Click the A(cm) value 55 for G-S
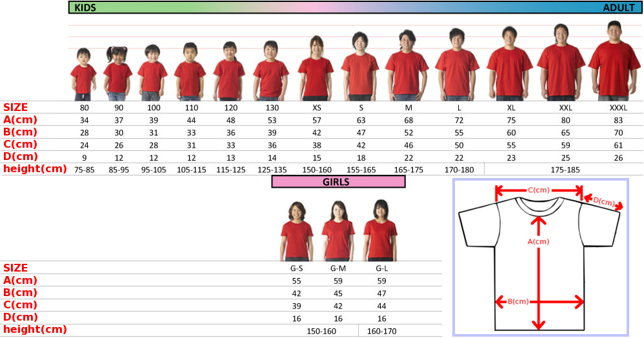 coord(297,281)
